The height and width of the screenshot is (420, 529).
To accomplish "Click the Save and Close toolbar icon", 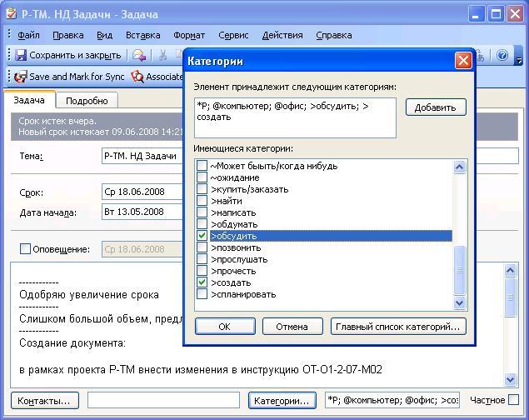I will [x=21, y=55].
